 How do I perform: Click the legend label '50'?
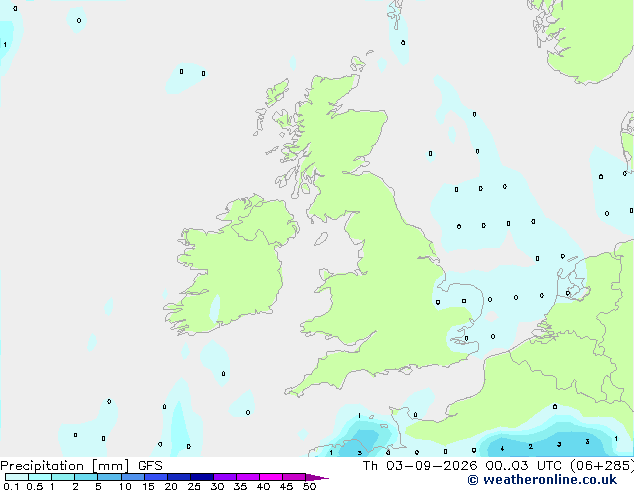(x=310, y=486)
